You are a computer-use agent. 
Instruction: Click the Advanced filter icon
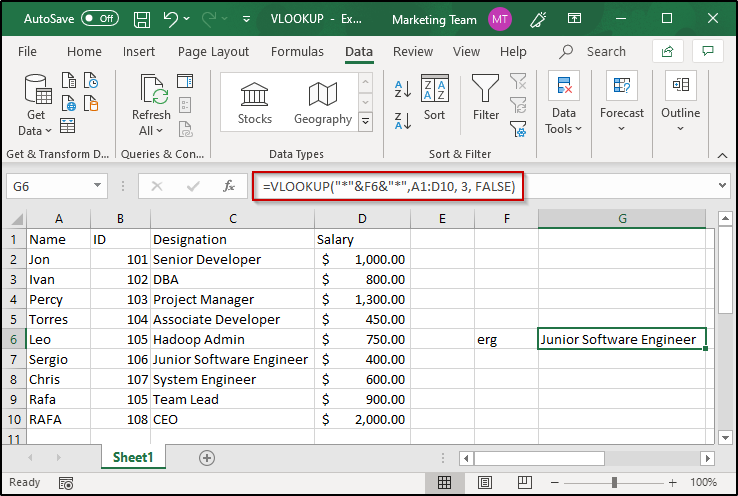518,129
